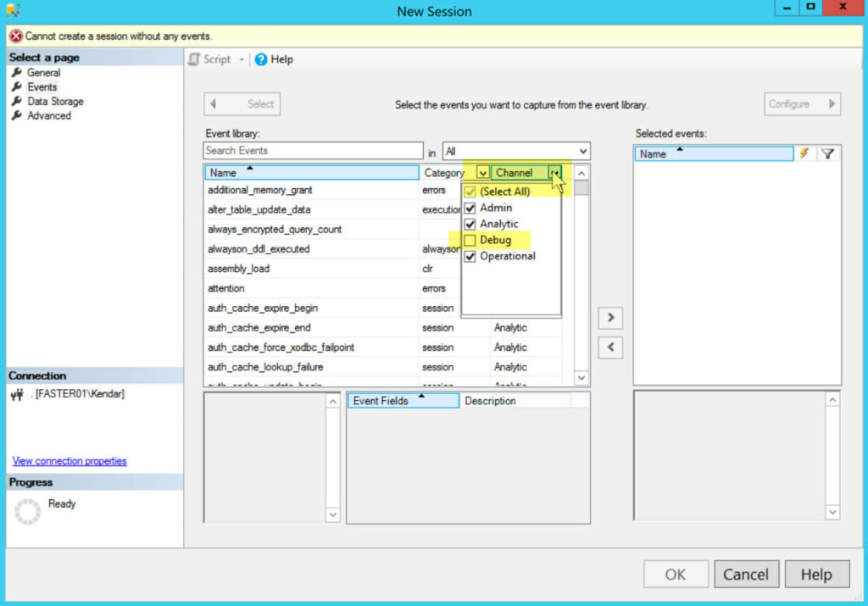The width and height of the screenshot is (868, 606).
Task: Click the event library vertical scrollbar
Action: click(581, 280)
